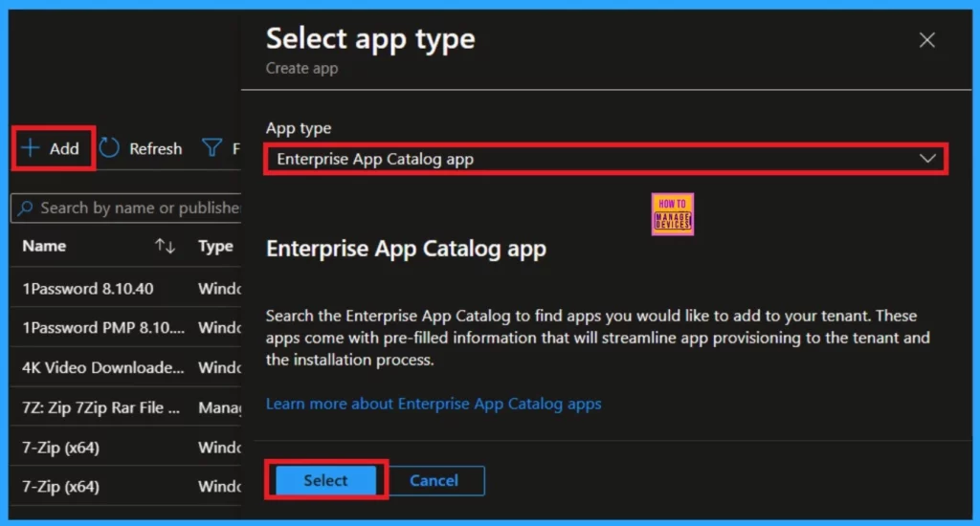Click the App type dropdown chevron

click(927, 159)
